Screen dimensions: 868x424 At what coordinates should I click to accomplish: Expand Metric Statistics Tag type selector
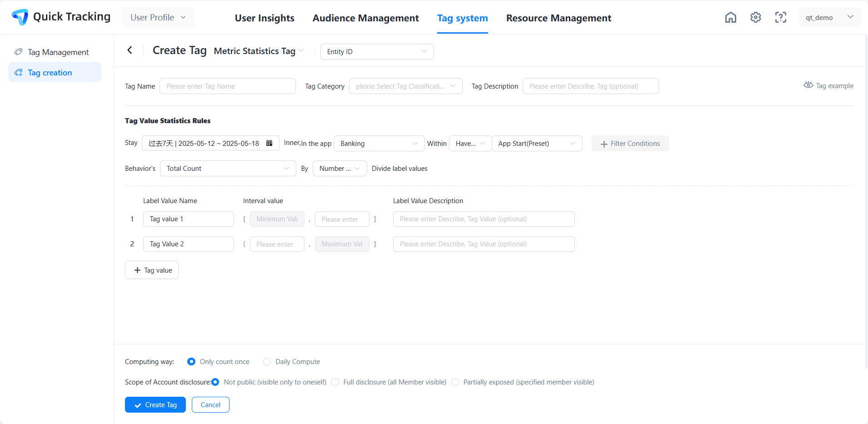259,51
